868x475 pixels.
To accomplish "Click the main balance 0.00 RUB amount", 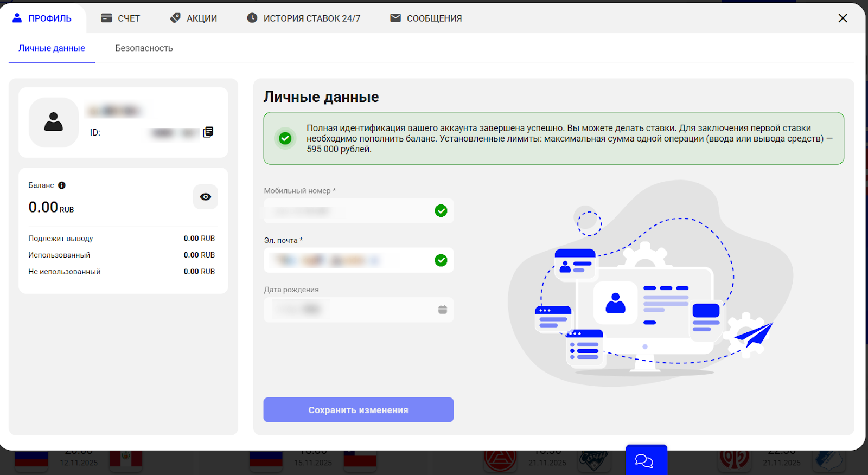I will click(x=51, y=207).
